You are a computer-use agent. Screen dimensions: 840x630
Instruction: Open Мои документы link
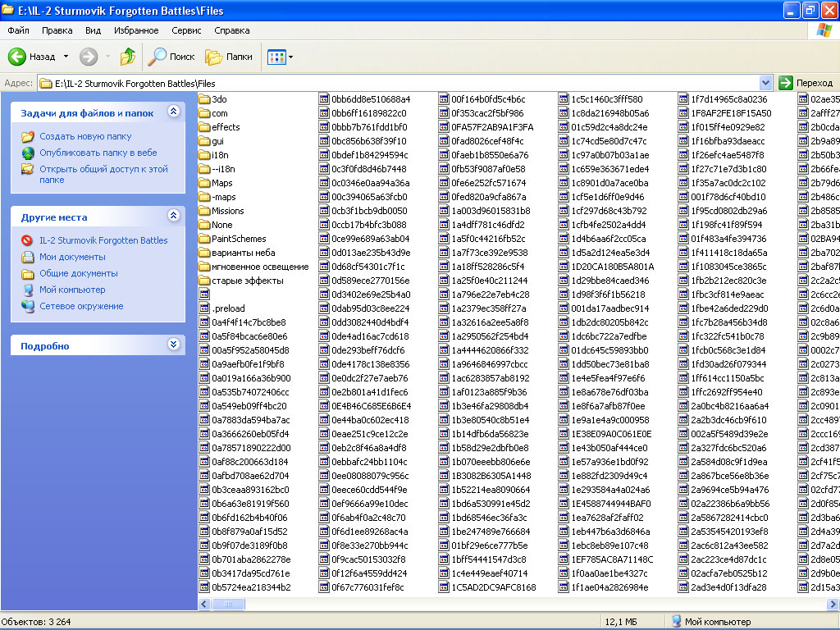point(72,257)
